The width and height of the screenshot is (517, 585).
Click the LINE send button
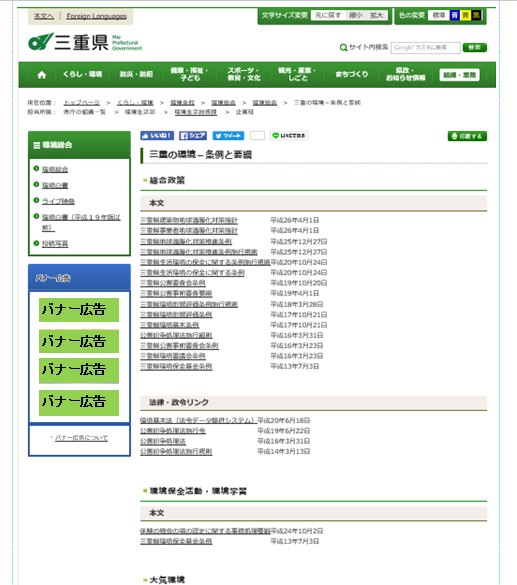coord(289,136)
